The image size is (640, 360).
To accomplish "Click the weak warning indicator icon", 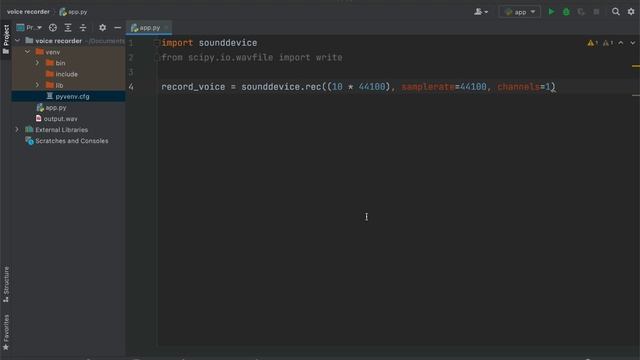I will click(x=608, y=43).
